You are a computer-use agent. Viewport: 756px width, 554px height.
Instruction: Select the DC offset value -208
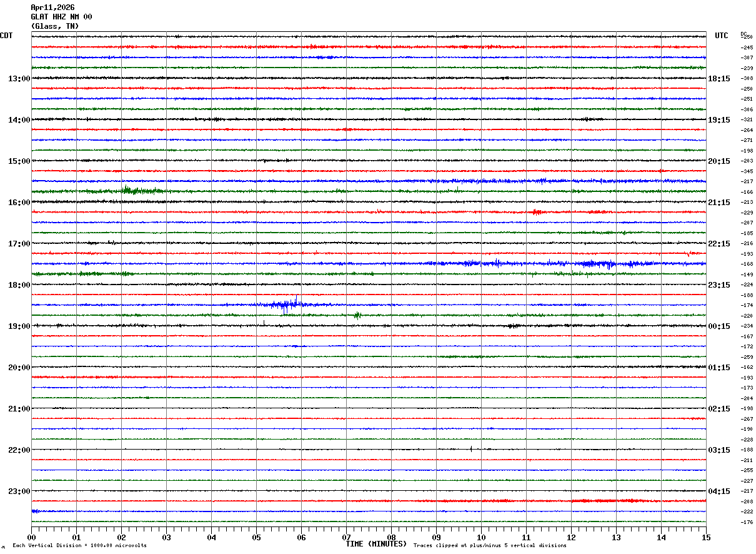click(747, 501)
